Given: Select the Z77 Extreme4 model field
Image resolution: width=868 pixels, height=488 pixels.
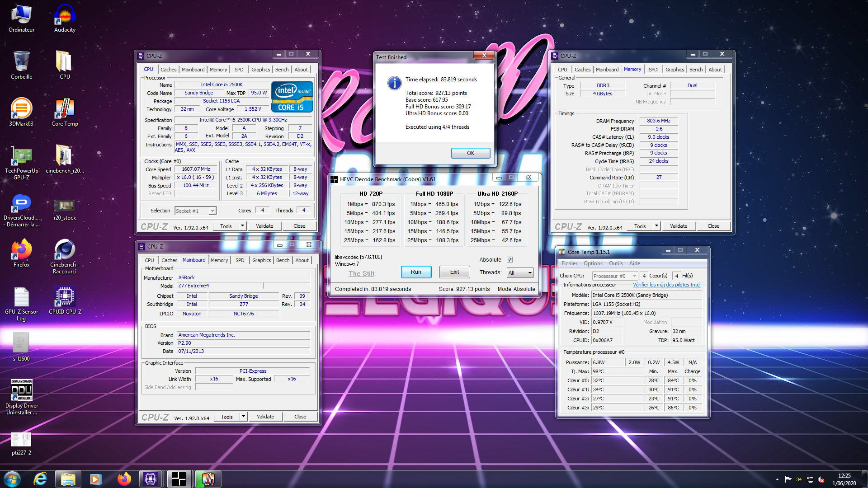Looking at the screenshot, I should point(219,286).
